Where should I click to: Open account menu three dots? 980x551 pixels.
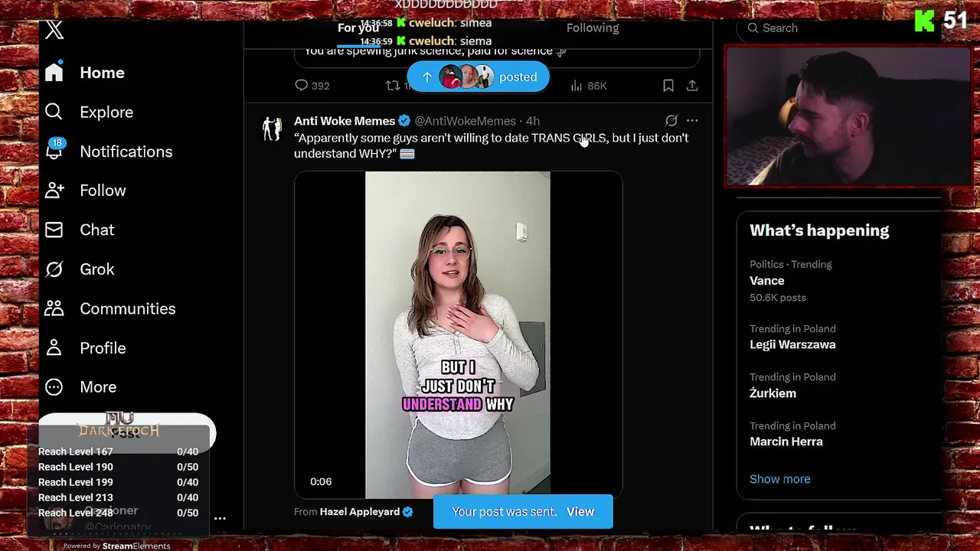pyautogui.click(x=220, y=519)
